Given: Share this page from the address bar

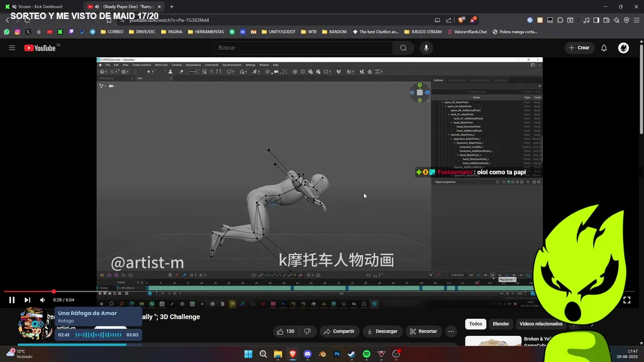Looking at the screenshot, I should coord(449,20).
